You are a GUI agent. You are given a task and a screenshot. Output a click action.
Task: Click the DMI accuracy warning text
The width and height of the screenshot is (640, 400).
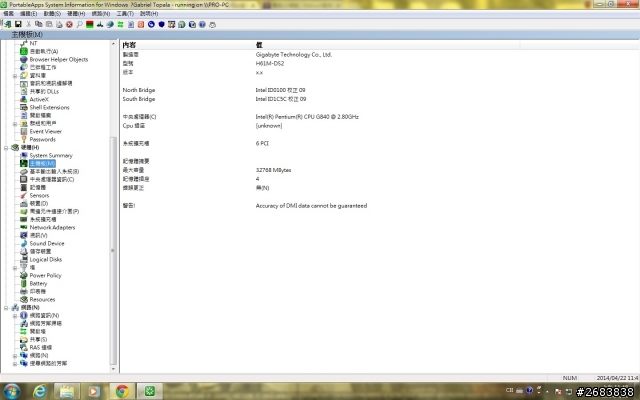click(311, 206)
